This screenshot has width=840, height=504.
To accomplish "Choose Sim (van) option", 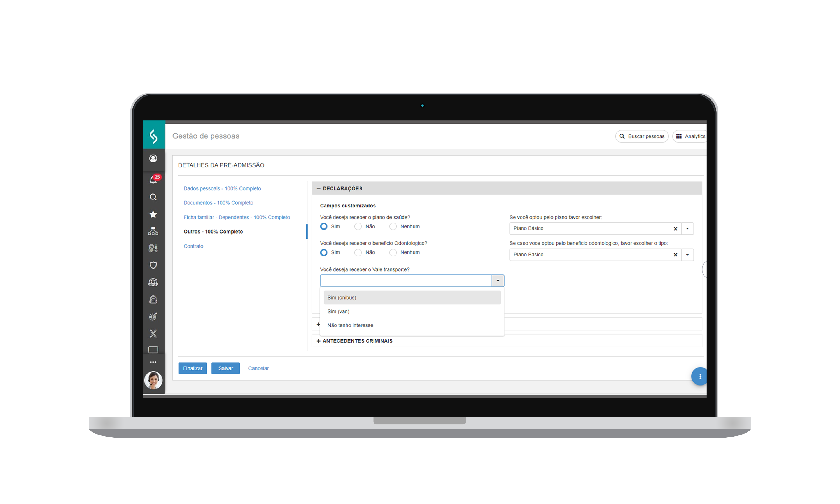I will point(412,311).
